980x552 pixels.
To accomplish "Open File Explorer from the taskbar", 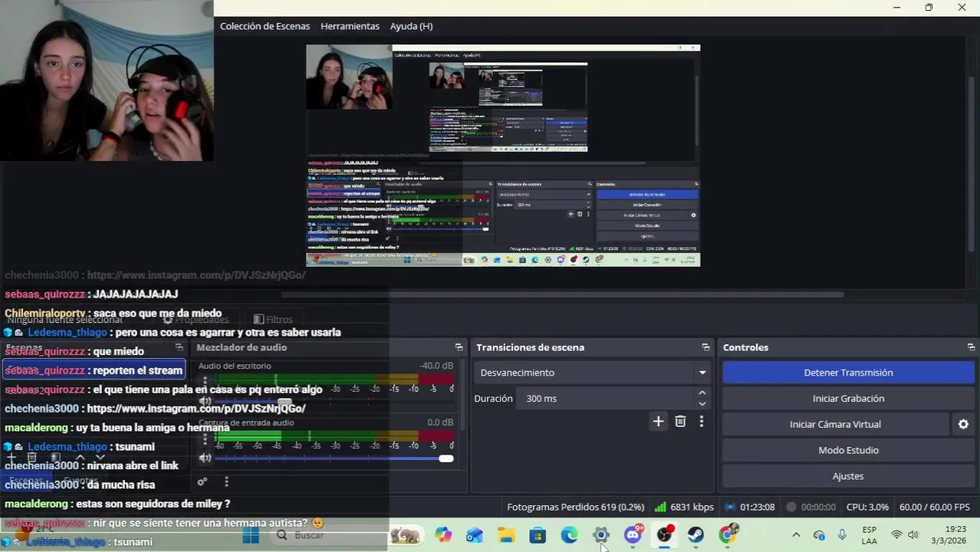I will tap(506, 534).
